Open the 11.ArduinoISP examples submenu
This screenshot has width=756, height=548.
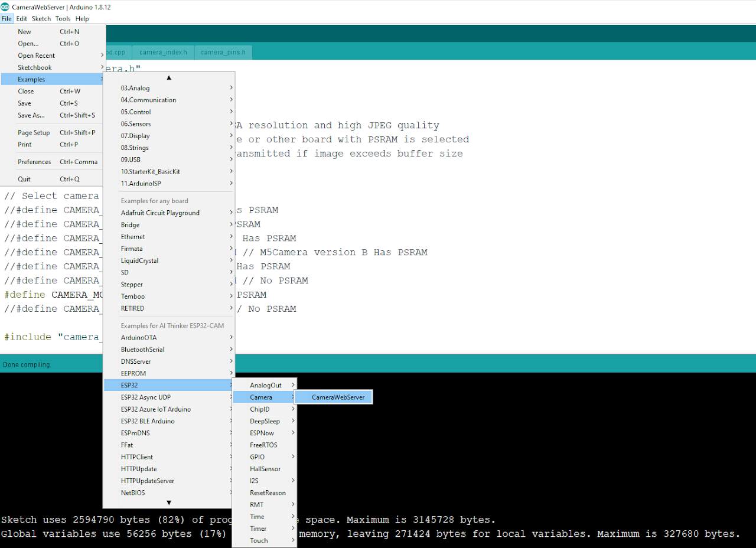[x=169, y=184]
